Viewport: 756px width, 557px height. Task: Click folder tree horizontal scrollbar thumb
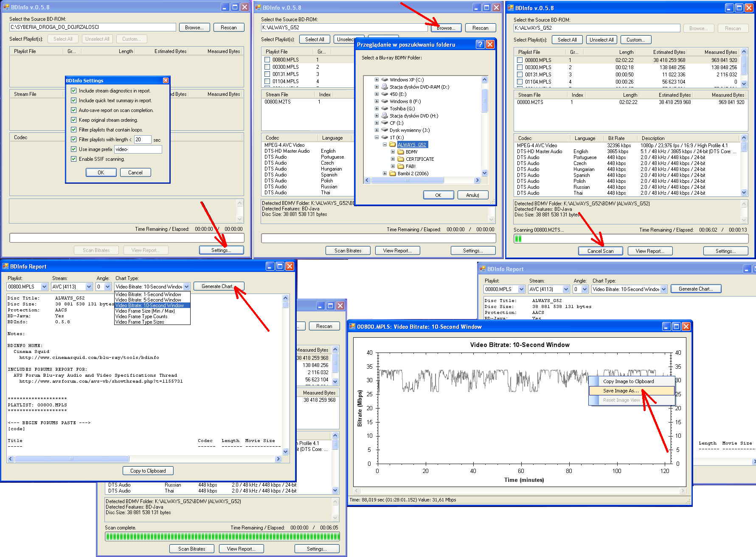pos(408,180)
